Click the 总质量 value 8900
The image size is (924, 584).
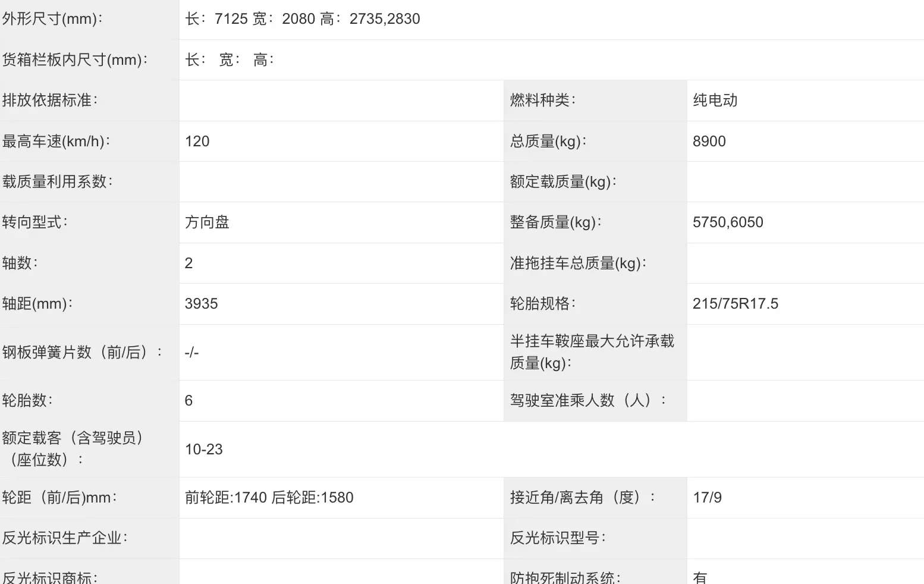click(x=709, y=142)
